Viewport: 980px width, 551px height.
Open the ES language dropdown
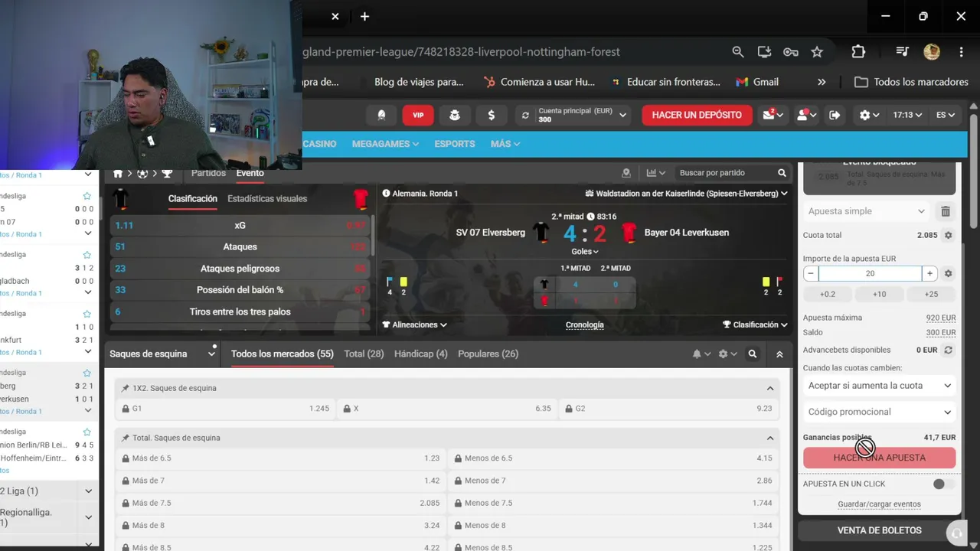point(945,115)
